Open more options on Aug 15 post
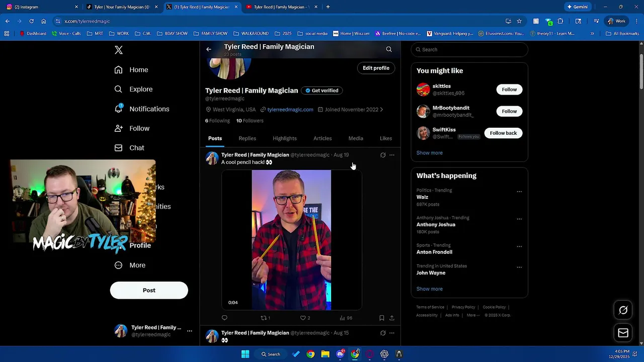 pos(392,333)
